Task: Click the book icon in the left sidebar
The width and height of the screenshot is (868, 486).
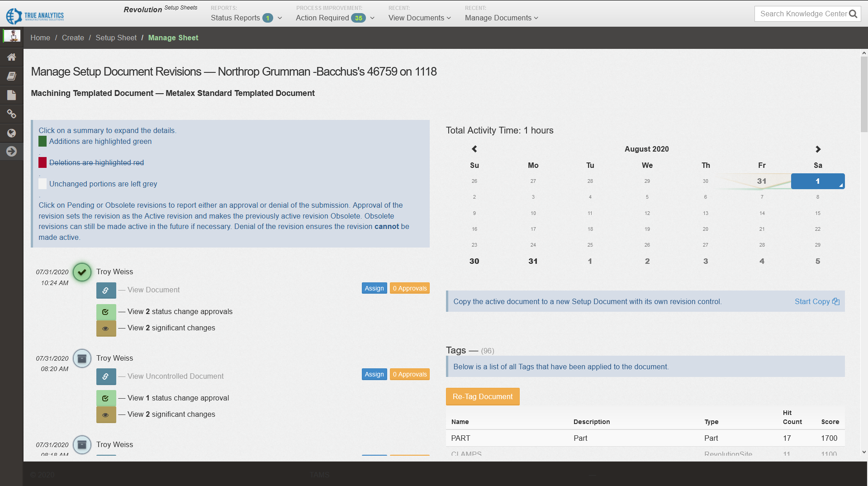Action: tap(11, 76)
